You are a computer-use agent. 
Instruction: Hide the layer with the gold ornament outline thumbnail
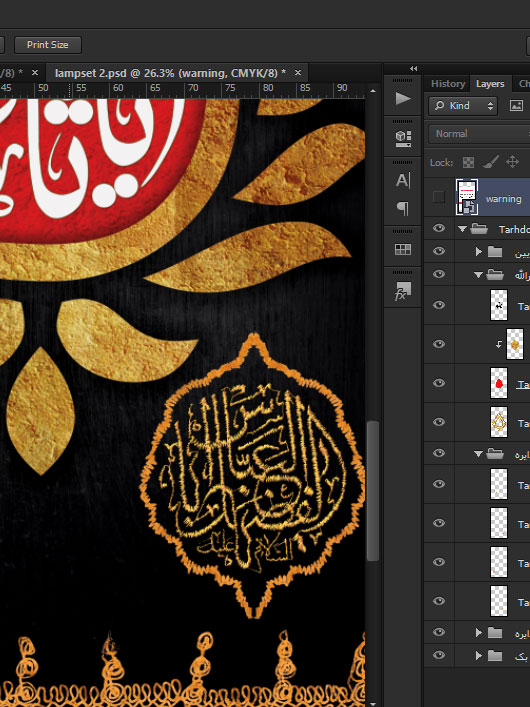pyautogui.click(x=438, y=422)
